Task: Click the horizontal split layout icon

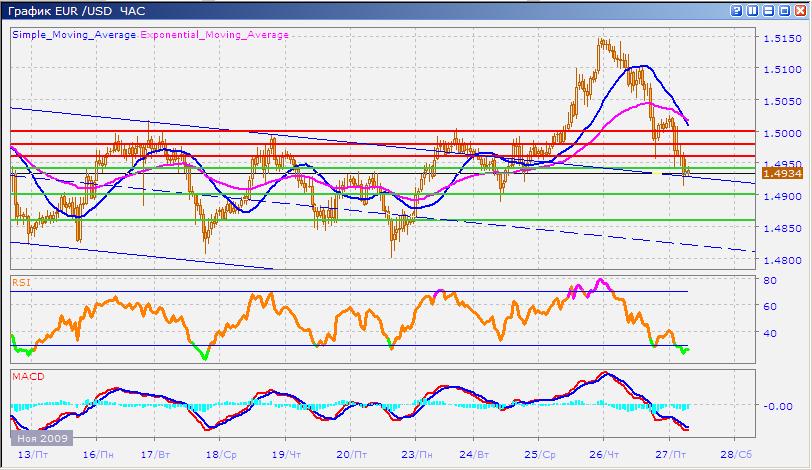Action: [766, 11]
